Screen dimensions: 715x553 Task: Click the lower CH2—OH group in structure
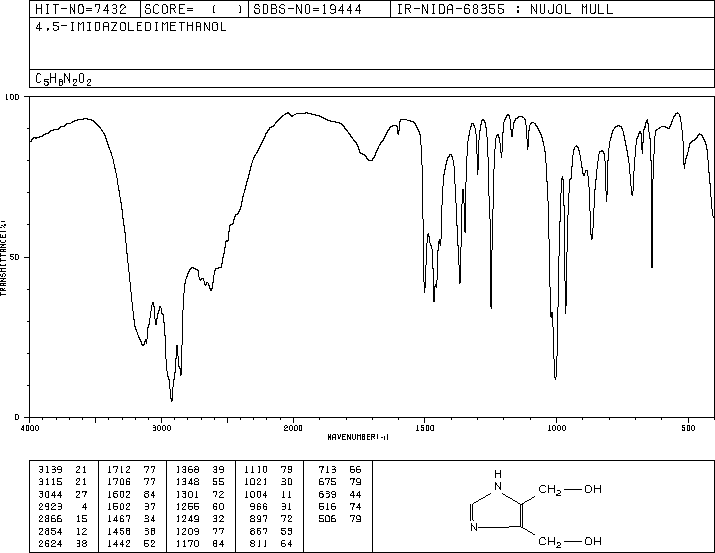(570, 541)
